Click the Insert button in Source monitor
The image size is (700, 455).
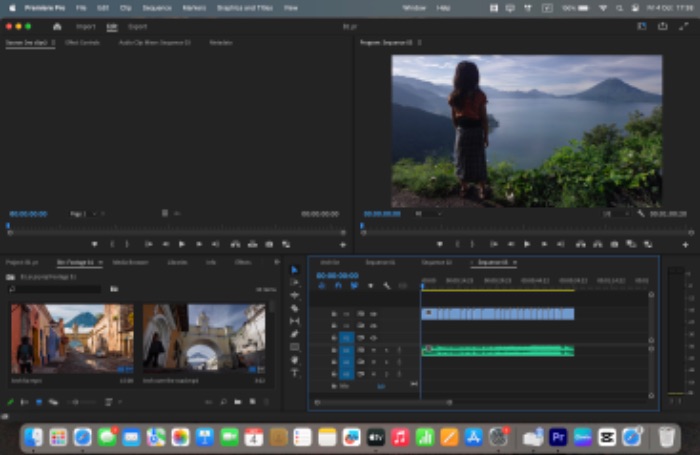235,244
